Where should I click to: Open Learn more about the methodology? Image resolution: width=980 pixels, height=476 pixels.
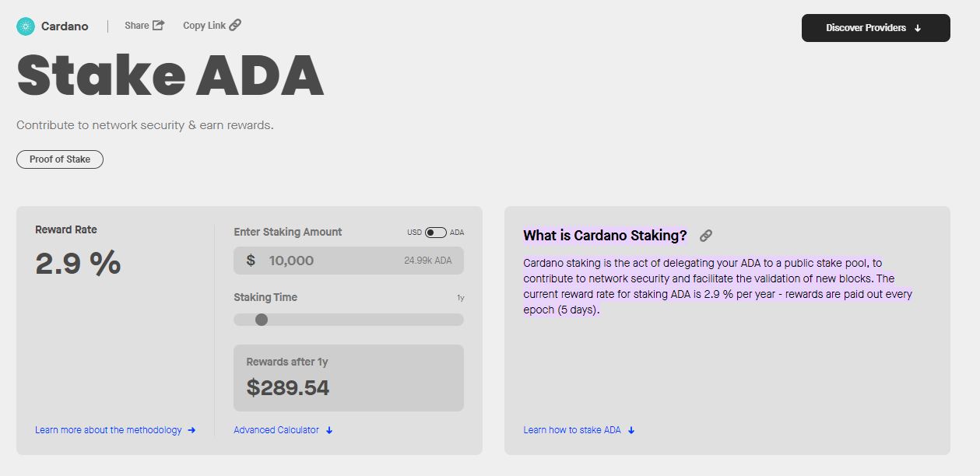(108, 430)
